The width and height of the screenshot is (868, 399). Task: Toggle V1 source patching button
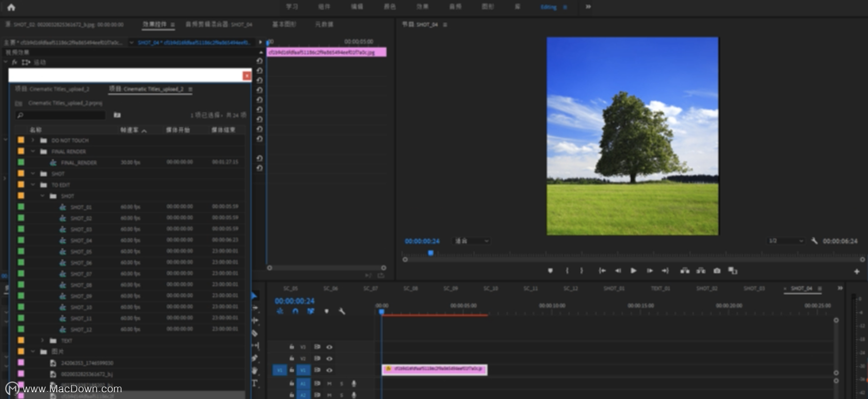pos(280,370)
